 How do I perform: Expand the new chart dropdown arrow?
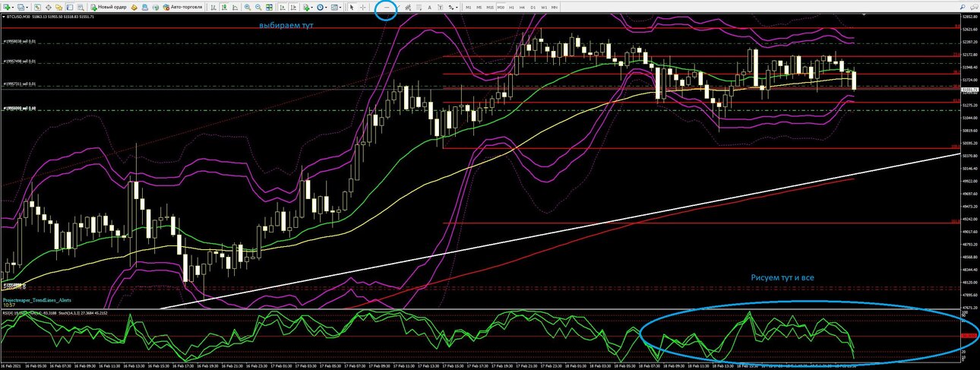[13, 7]
